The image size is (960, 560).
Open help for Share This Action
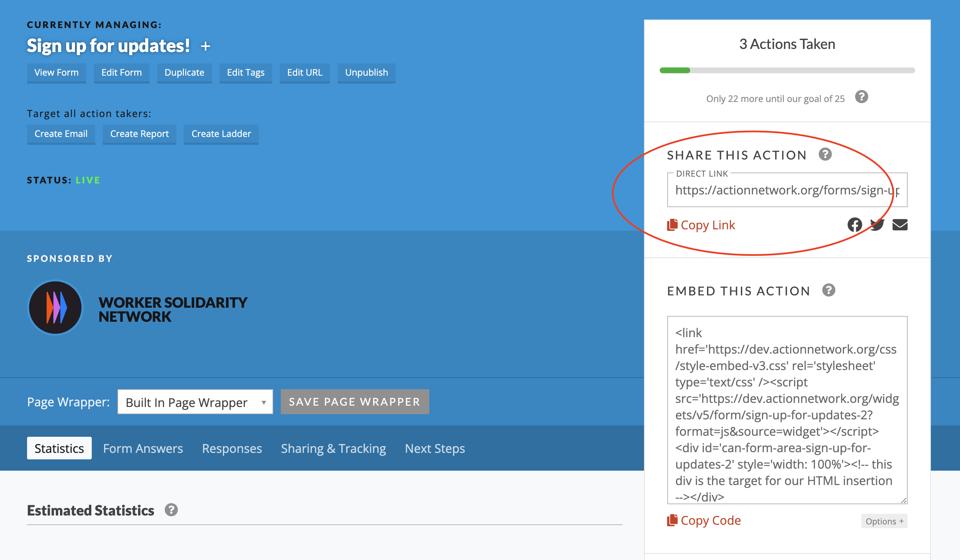pyautogui.click(x=825, y=154)
